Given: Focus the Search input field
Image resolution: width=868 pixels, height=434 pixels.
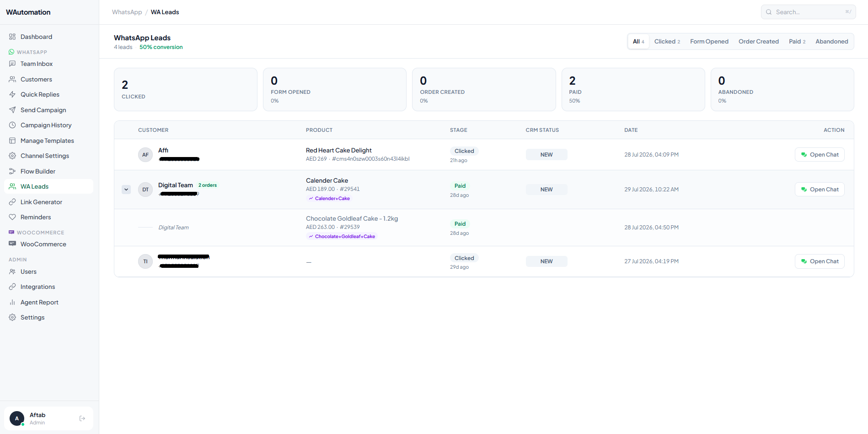Looking at the screenshot, I should (x=808, y=12).
